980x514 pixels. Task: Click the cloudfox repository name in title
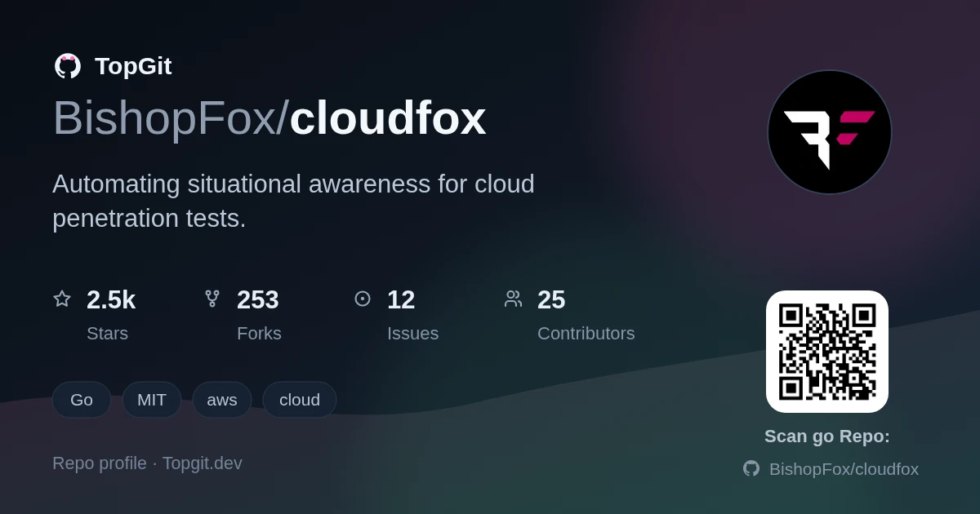pyautogui.click(x=388, y=117)
